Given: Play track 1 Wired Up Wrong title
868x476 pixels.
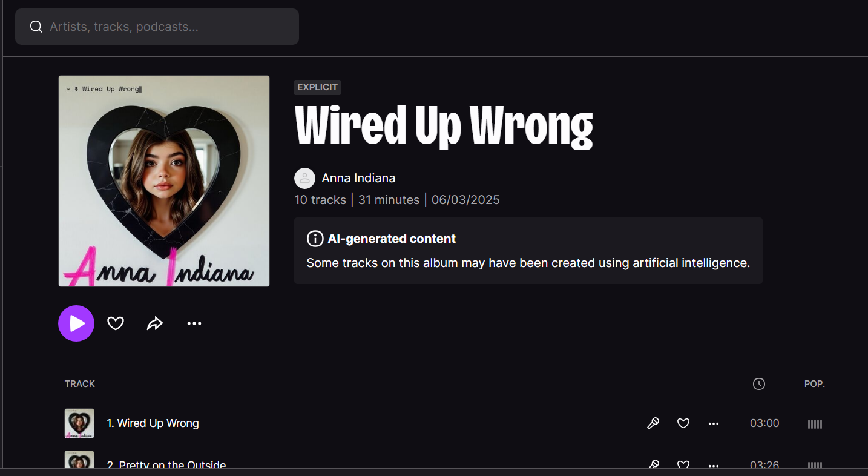Looking at the screenshot, I should (153, 423).
